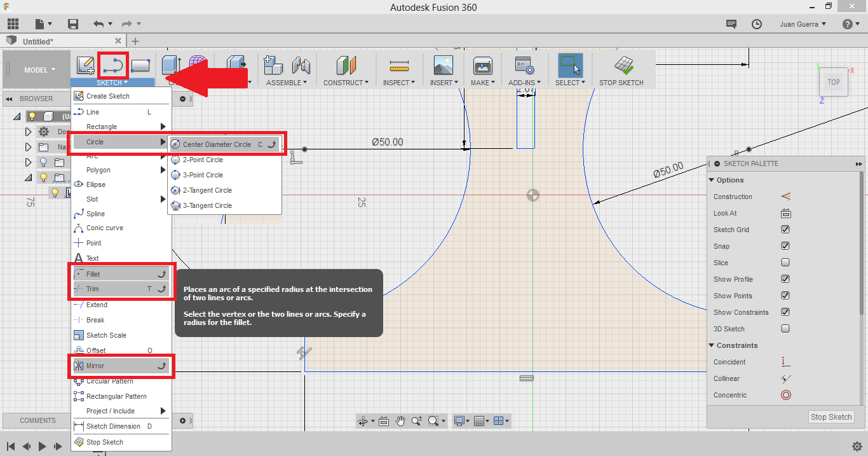Enable the 3D Sketch checkbox
This screenshot has height=456, width=868.
coord(785,329)
